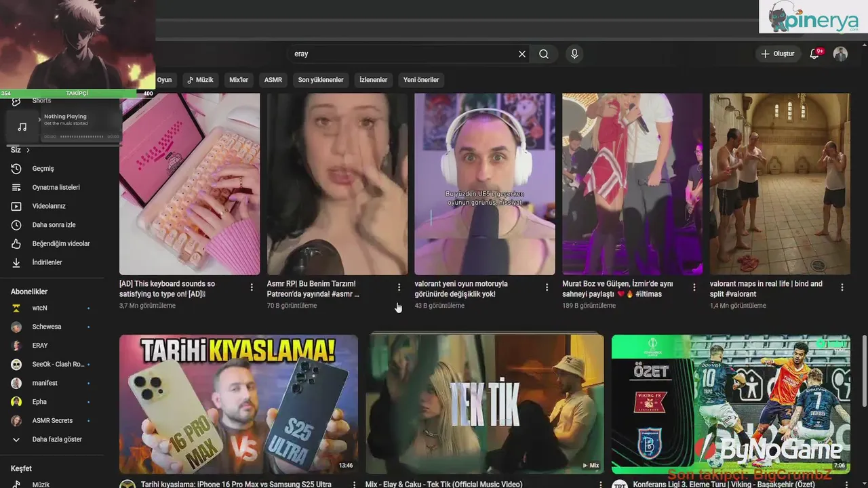Click the title 'Mix - Elay & Caku - Tek Tik'
The height and width of the screenshot is (488, 868).
(x=444, y=485)
